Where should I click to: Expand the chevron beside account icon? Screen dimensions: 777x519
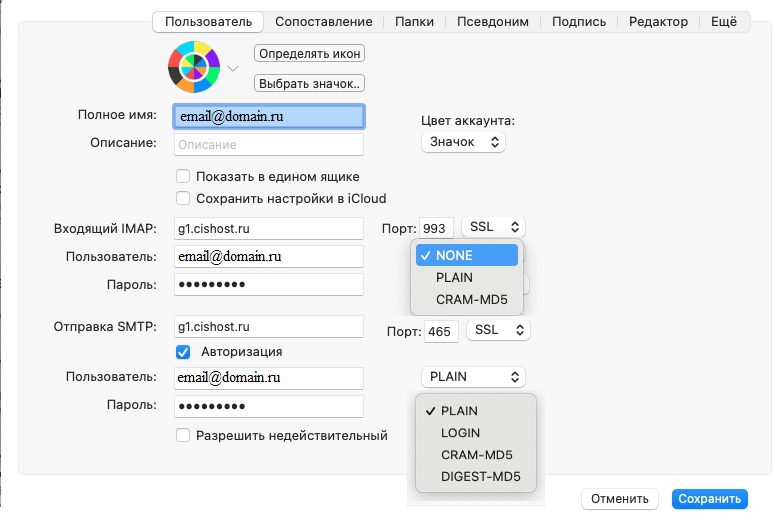[233, 69]
